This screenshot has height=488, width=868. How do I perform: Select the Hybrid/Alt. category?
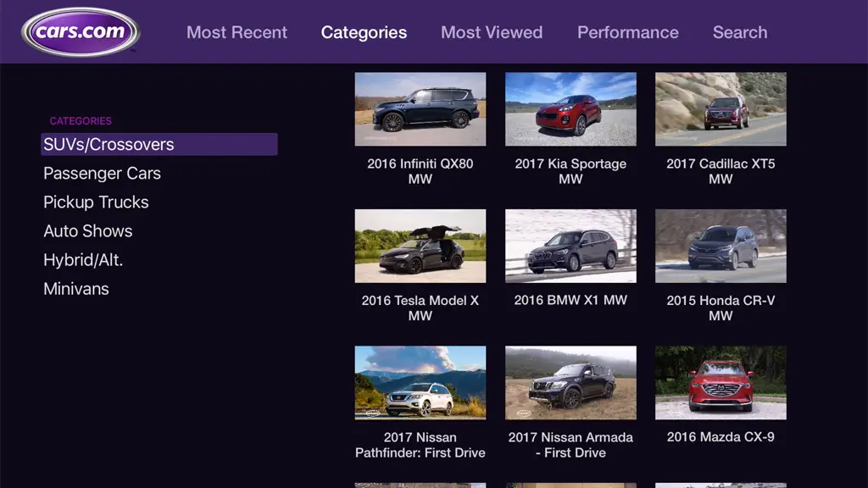pyautogui.click(x=83, y=259)
